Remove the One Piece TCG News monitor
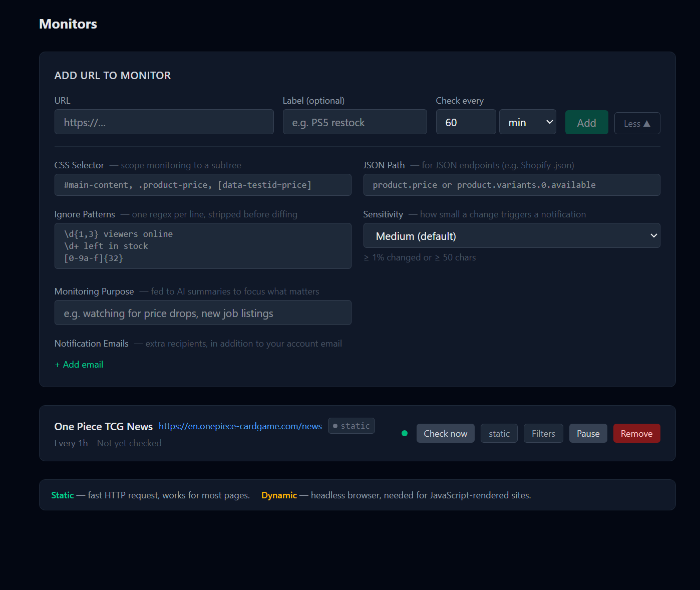Screen dimensions: 700x590 [636, 433]
